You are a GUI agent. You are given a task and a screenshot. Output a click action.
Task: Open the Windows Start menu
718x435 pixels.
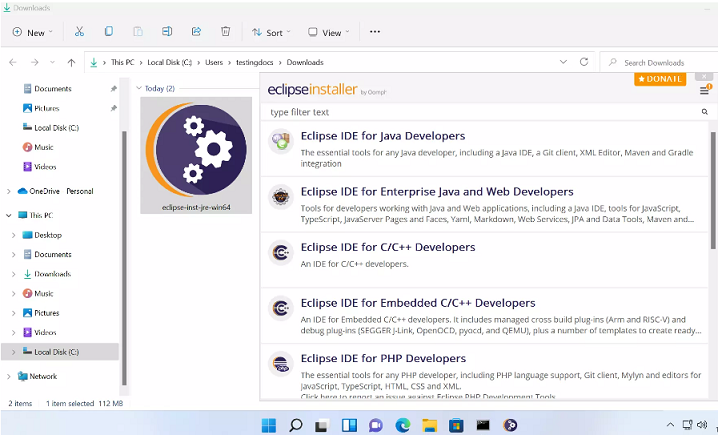(x=269, y=425)
